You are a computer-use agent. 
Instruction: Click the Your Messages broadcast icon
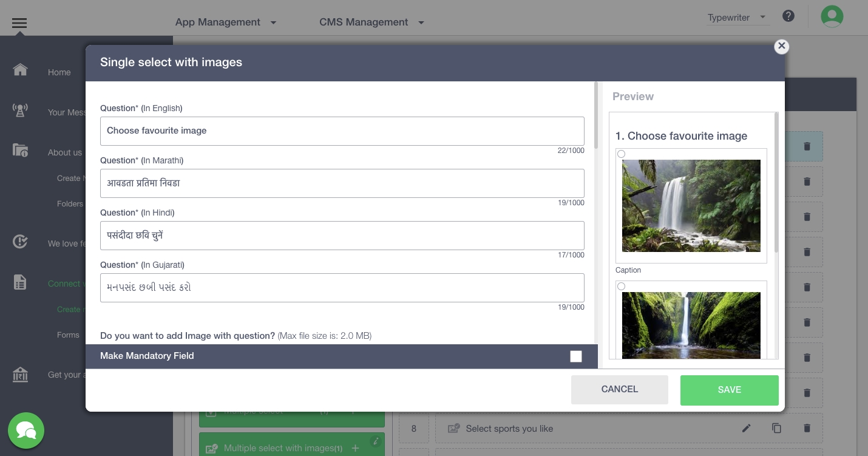(x=20, y=111)
